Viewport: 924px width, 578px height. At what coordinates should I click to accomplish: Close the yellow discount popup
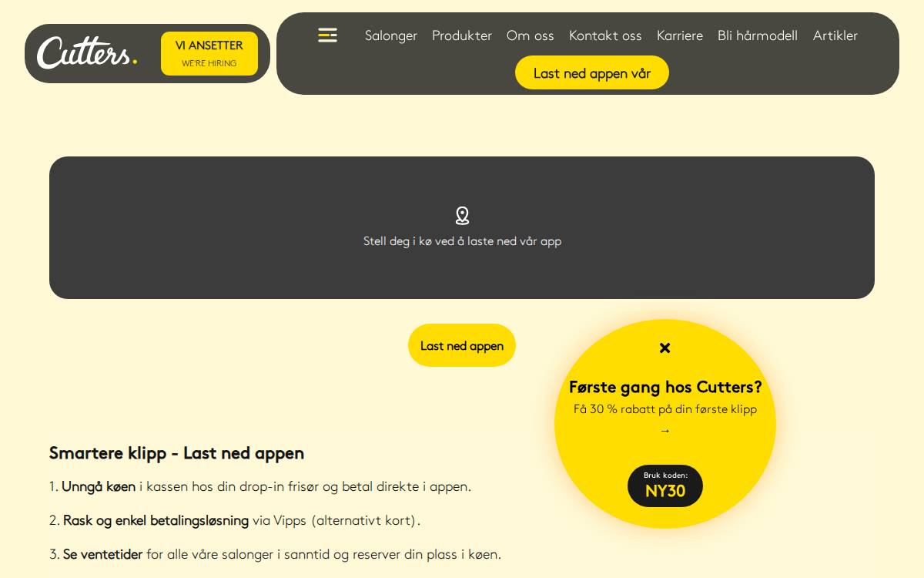pos(665,348)
